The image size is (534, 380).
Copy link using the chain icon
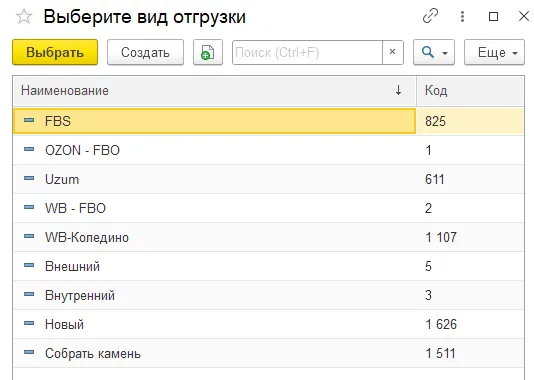[x=430, y=16]
